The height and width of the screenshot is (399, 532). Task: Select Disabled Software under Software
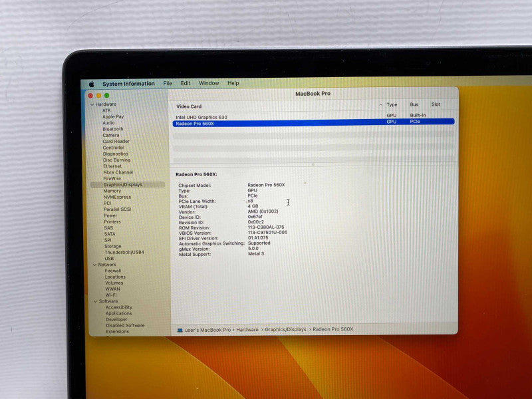pyautogui.click(x=125, y=325)
